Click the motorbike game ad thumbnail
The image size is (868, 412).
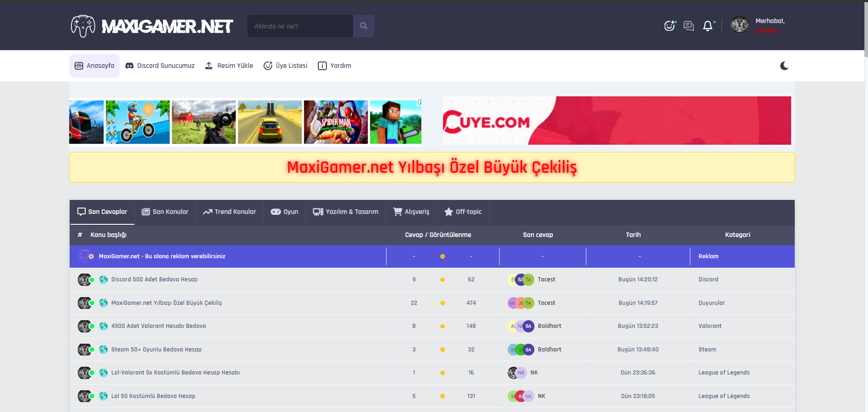coord(138,122)
